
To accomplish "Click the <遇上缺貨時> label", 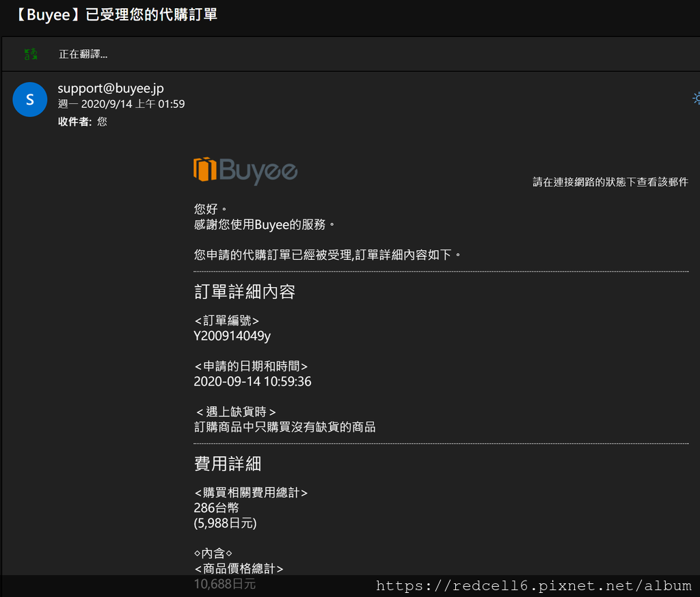I will pyautogui.click(x=236, y=412).
